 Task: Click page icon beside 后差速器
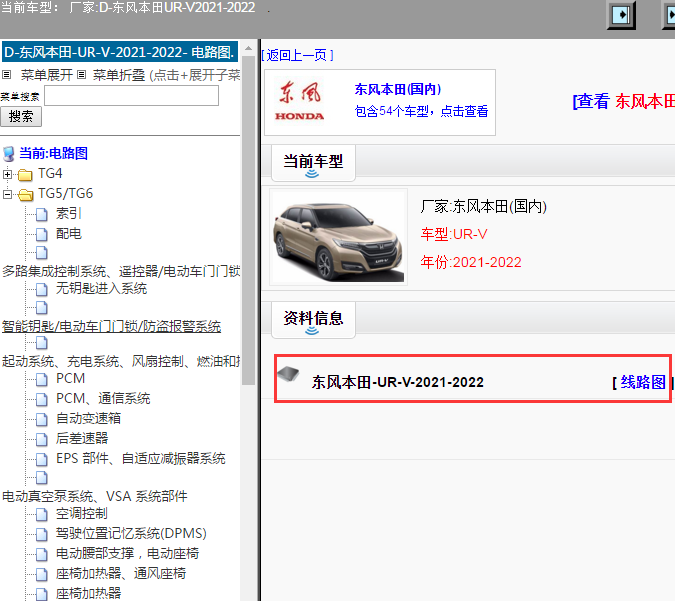pos(42,439)
